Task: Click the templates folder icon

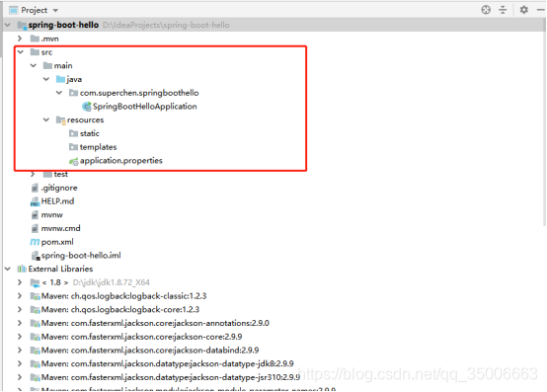Action: point(73,147)
